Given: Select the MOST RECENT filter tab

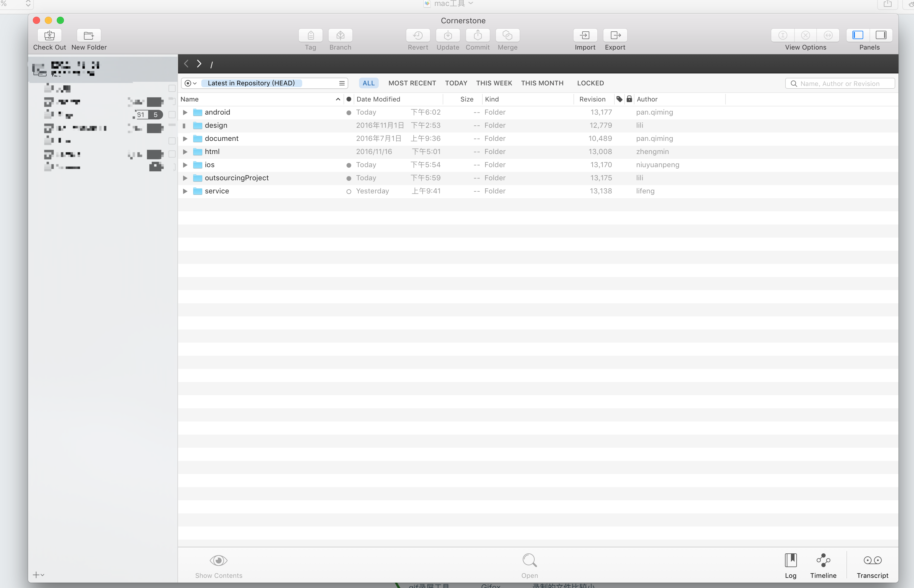Looking at the screenshot, I should (x=412, y=83).
